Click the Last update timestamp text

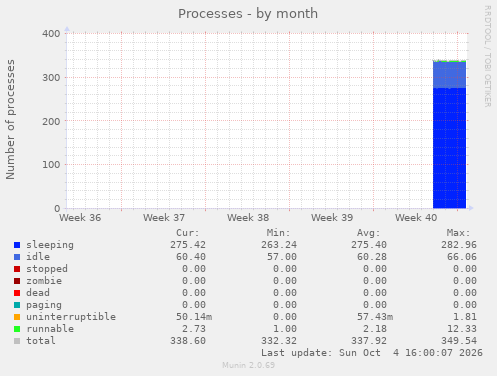pos(372,353)
